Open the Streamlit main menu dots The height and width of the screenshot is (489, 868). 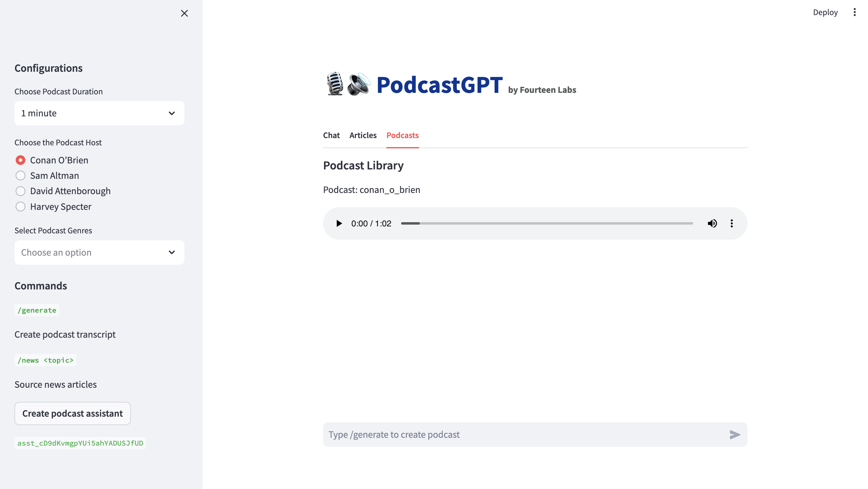pos(854,12)
